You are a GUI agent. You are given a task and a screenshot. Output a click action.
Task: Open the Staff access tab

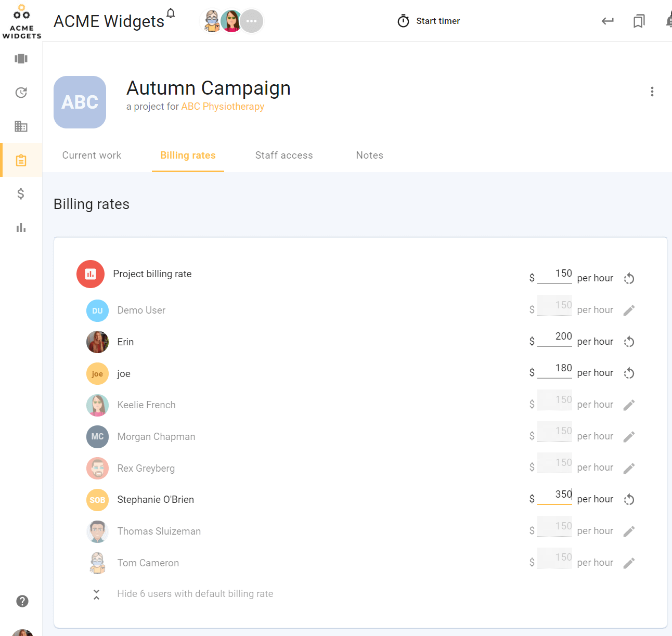(284, 155)
